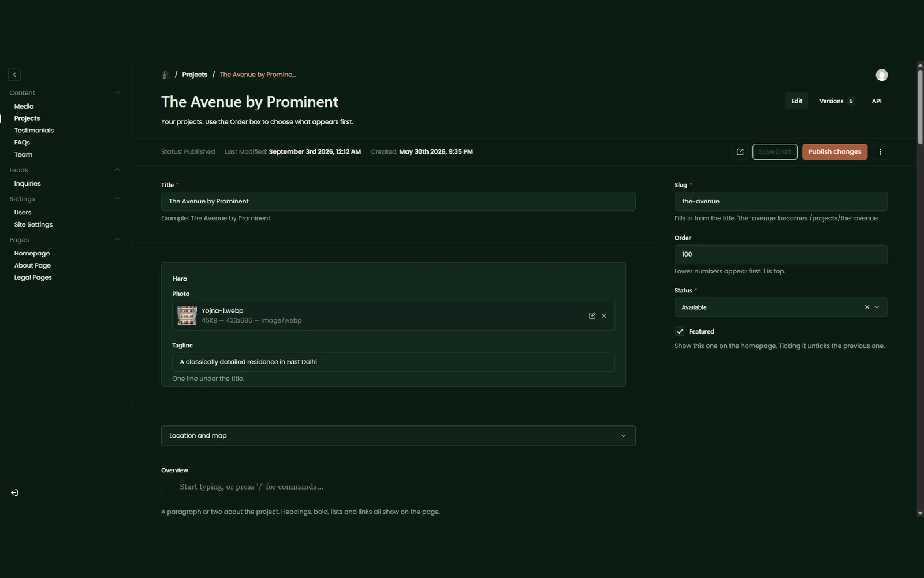Open the Status dropdown chevron
The width and height of the screenshot is (924, 578).
point(877,307)
